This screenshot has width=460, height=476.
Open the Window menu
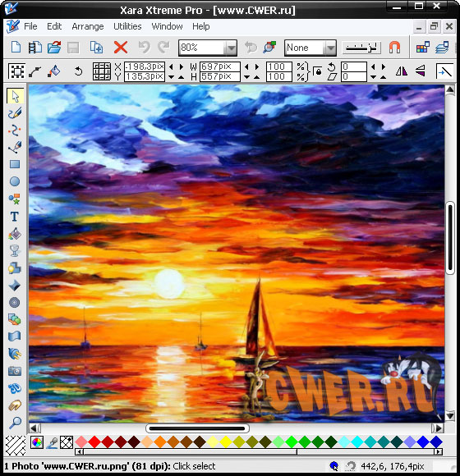click(x=167, y=26)
